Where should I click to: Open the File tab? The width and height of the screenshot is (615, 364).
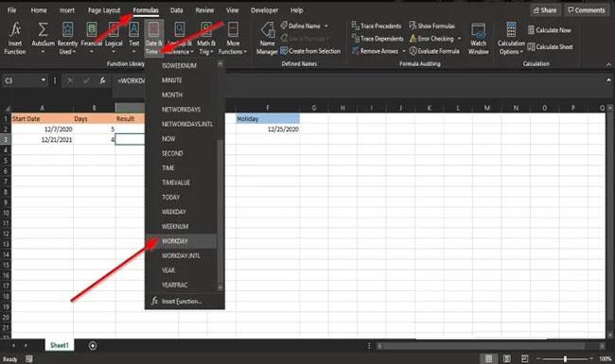point(11,10)
